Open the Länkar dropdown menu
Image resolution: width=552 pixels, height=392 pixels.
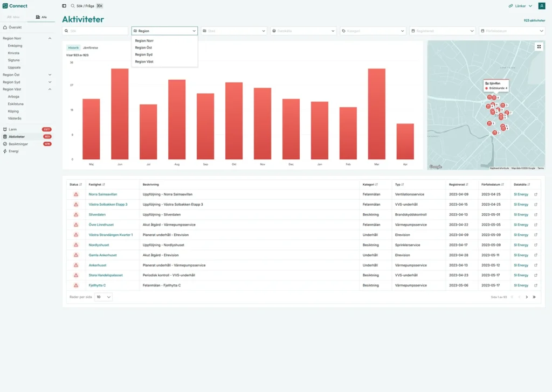tap(520, 6)
